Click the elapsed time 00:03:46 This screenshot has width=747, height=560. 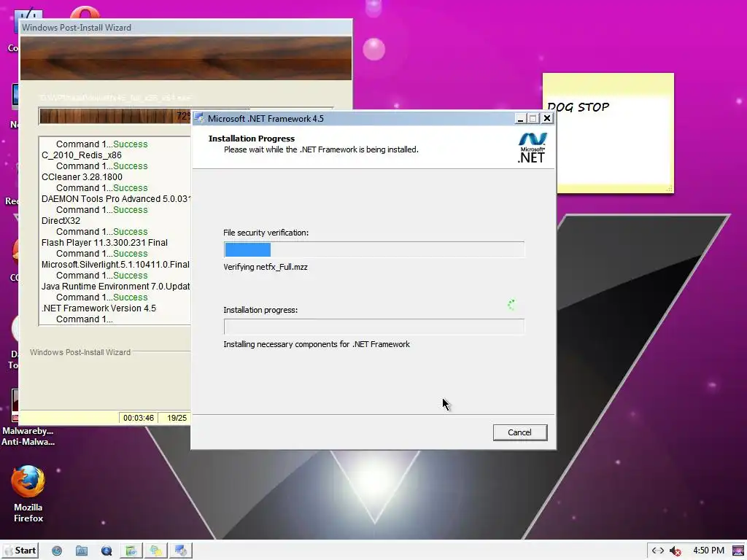click(x=138, y=418)
